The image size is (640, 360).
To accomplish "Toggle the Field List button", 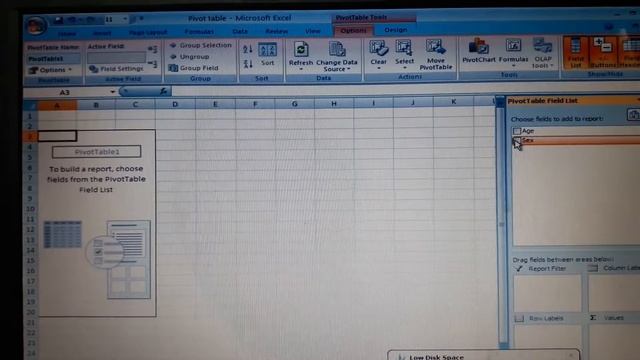I will point(575,53).
